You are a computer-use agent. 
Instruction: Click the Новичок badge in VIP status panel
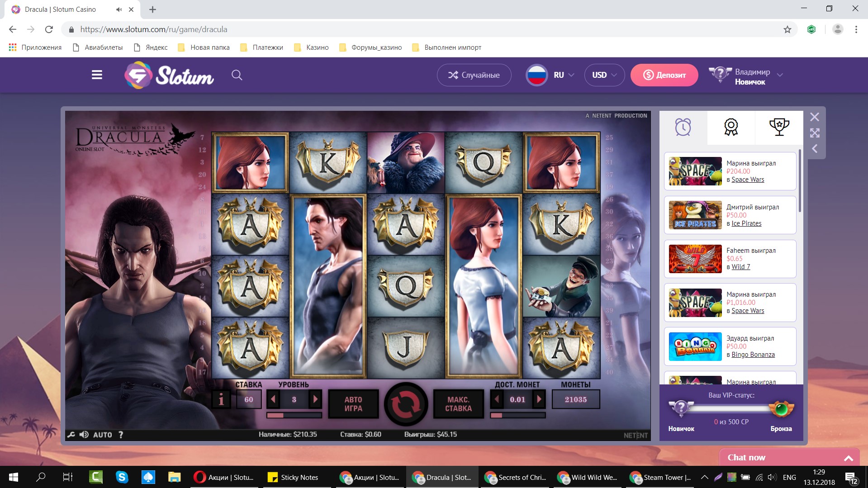coord(681,409)
